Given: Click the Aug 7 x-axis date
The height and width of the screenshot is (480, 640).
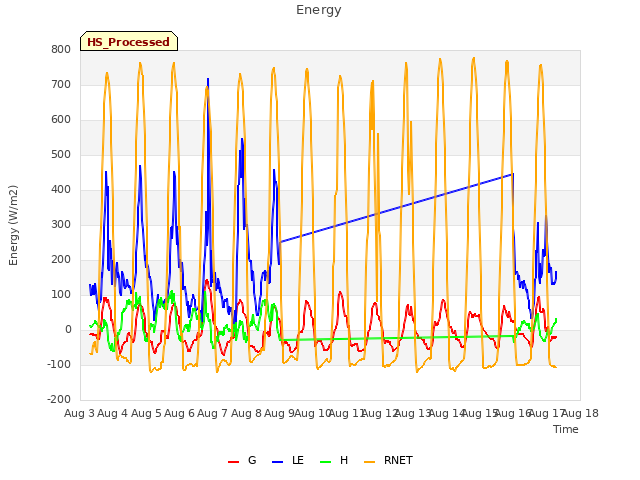Looking at the screenshot, I should click(212, 413).
